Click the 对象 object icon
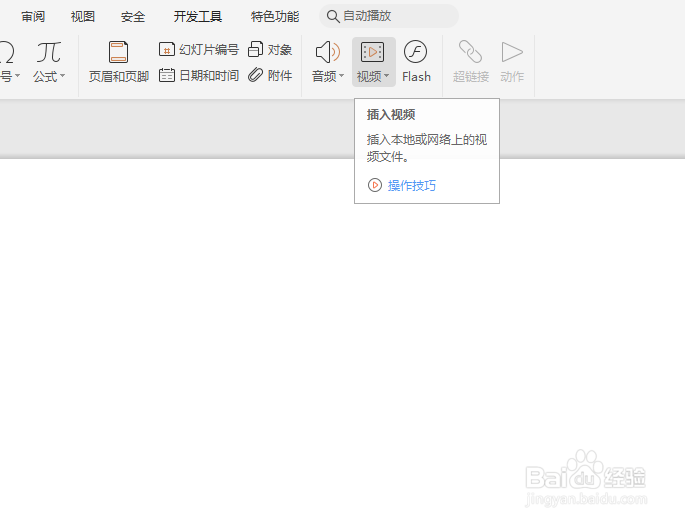 pos(256,49)
